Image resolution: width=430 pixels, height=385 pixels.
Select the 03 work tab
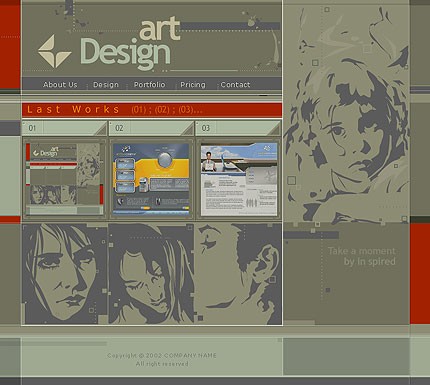point(238,128)
